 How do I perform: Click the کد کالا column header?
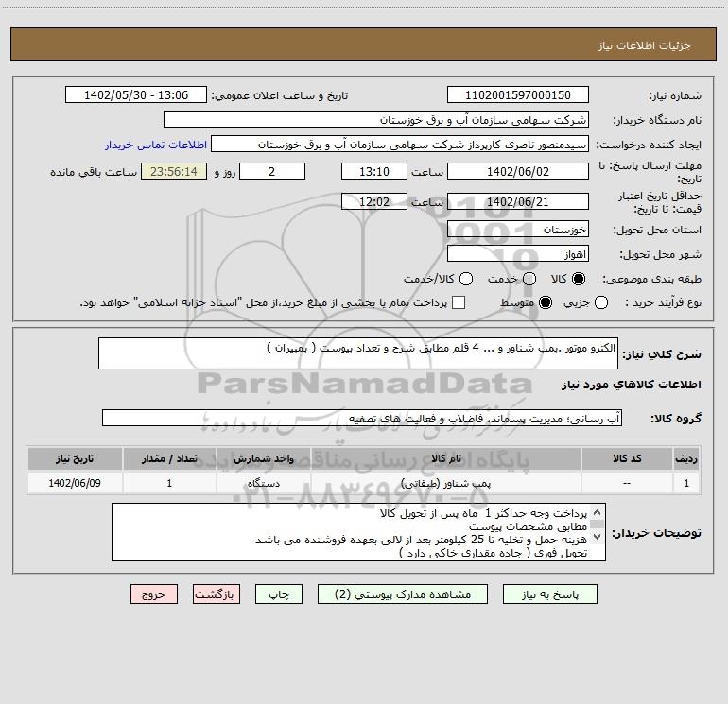(x=627, y=459)
